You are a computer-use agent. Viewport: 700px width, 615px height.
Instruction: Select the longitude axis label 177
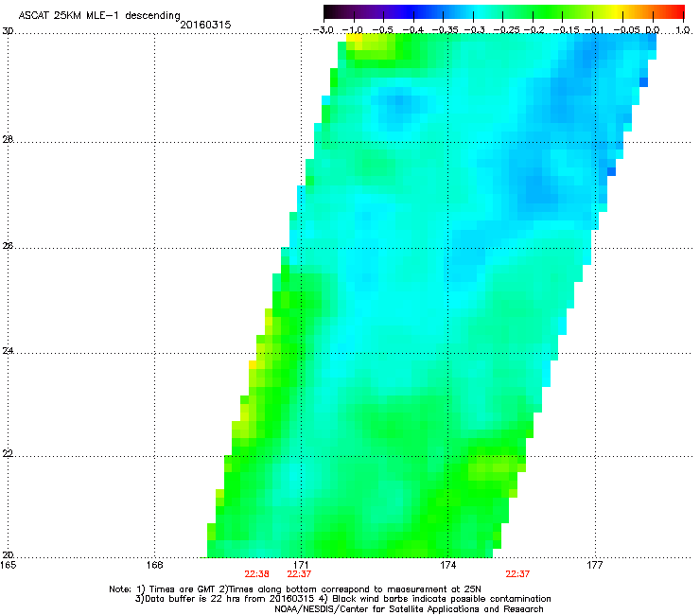595,566
